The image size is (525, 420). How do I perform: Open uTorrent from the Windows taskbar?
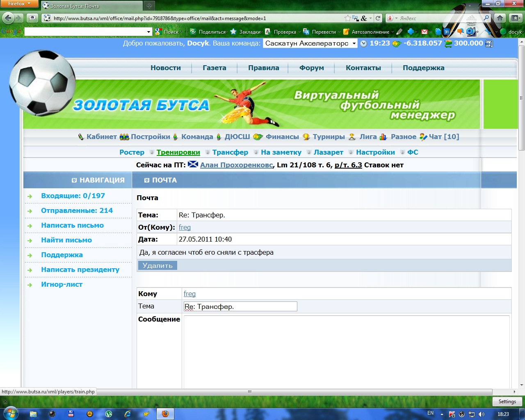[x=109, y=414]
